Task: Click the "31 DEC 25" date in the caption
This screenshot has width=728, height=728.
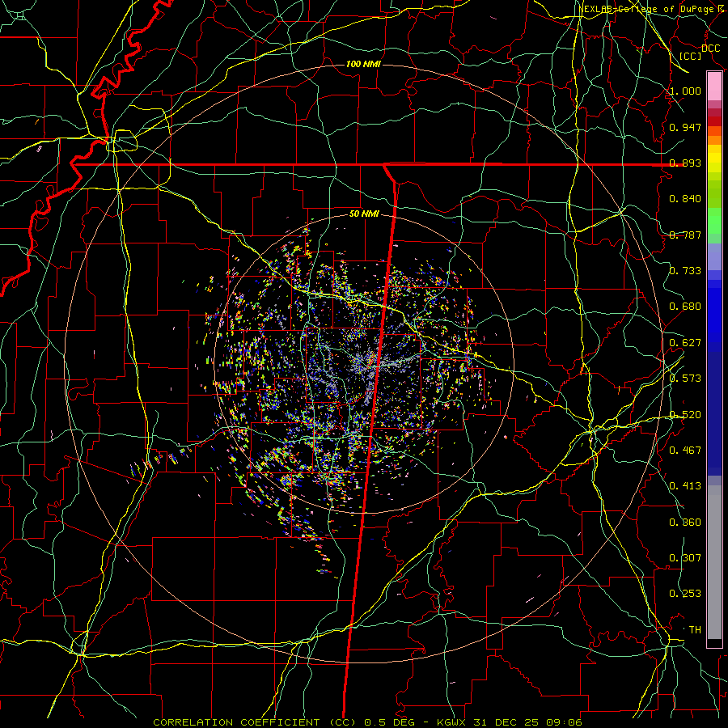Action: (x=506, y=722)
